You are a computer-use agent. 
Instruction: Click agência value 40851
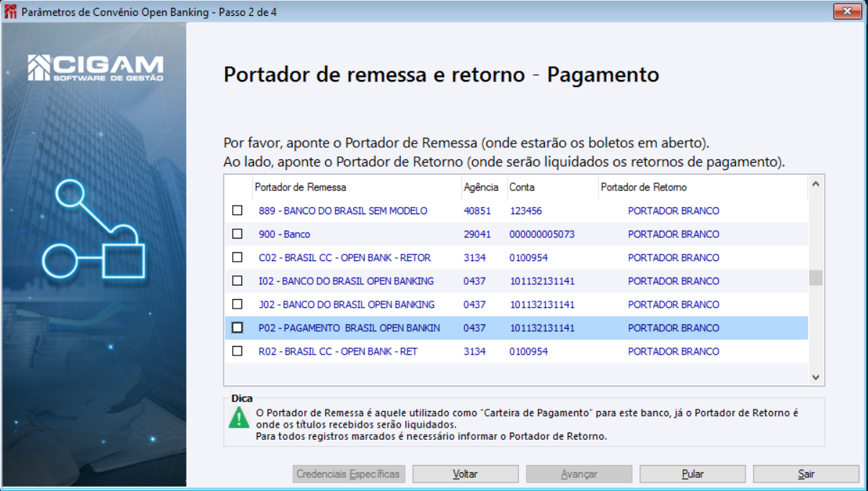[x=477, y=211]
